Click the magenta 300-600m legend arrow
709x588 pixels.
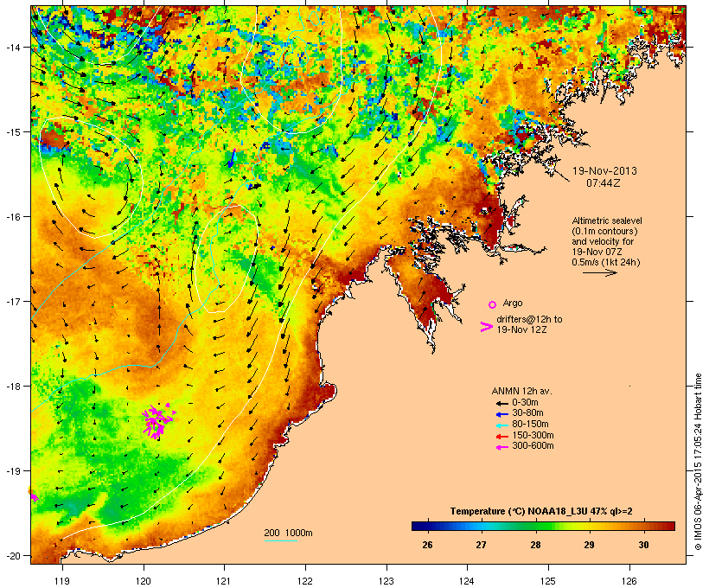[x=502, y=447]
